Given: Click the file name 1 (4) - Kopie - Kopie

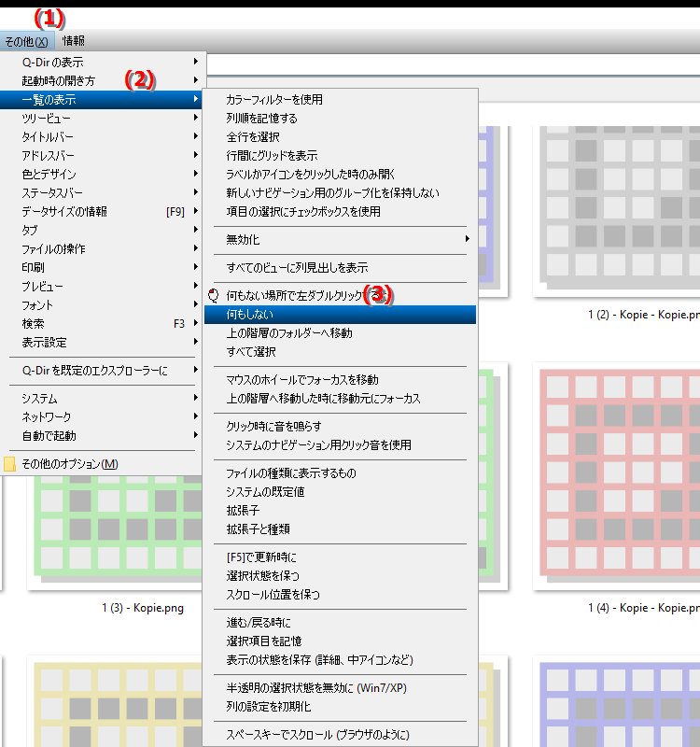Looking at the screenshot, I should 644,608.
